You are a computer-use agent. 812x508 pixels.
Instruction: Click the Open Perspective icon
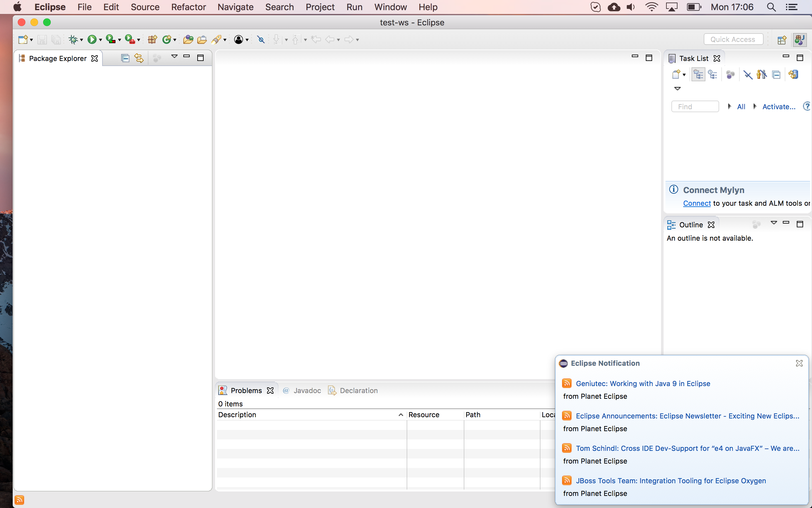point(782,40)
